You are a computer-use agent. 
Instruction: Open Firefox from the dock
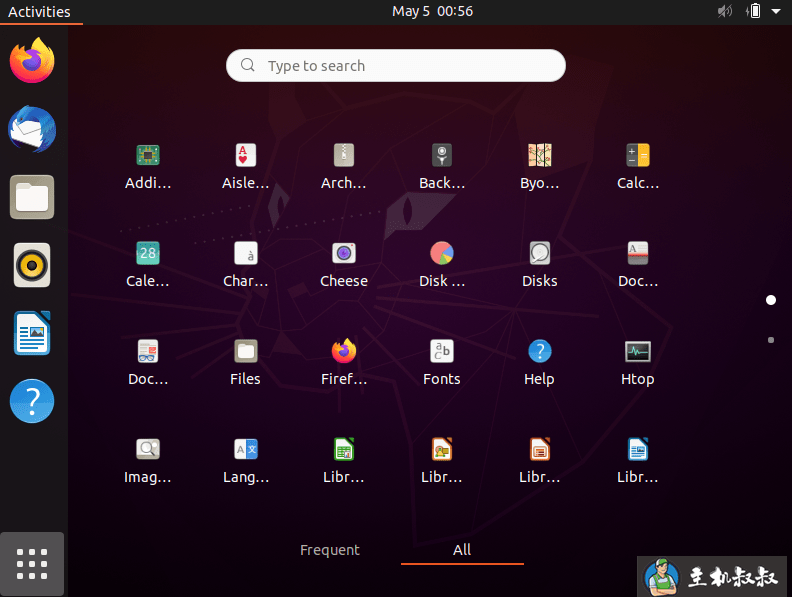click(x=32, y=61)
